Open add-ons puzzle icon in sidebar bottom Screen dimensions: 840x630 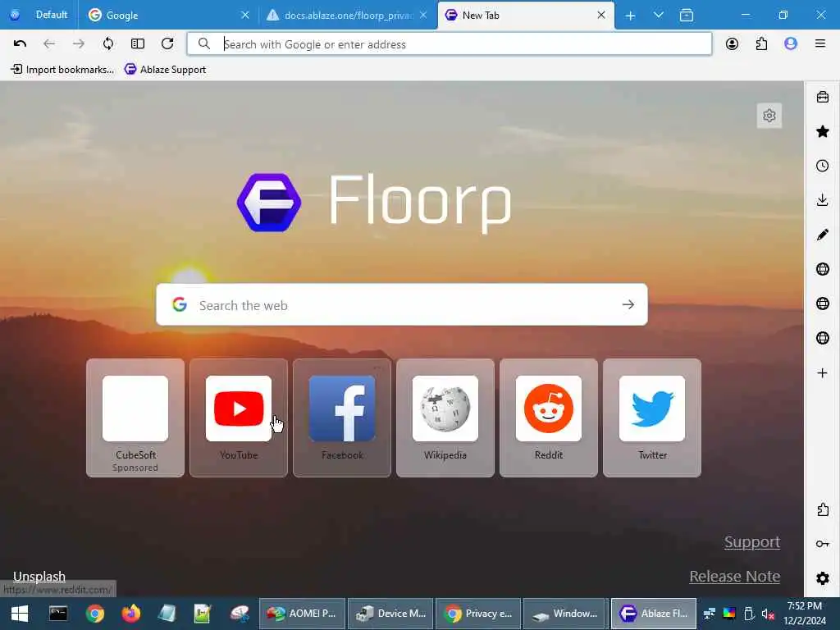[x=822, y=509]
